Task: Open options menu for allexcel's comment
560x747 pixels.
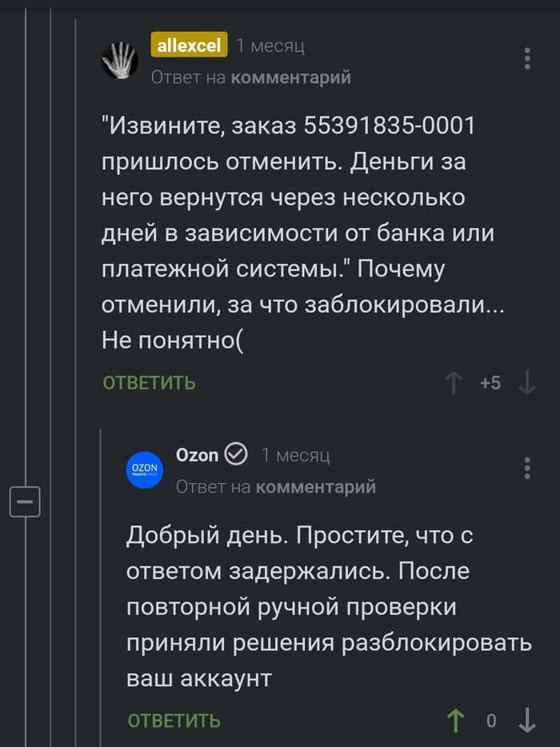Action: 526,59
